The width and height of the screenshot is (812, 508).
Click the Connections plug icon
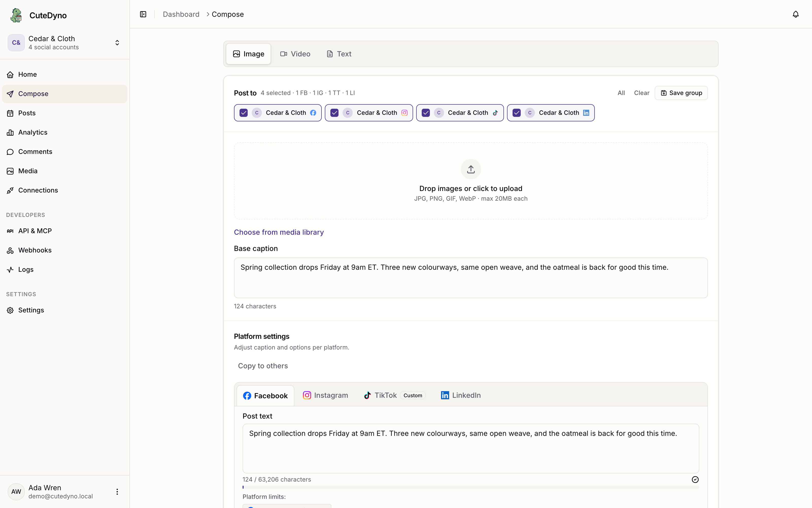[10, 190]
